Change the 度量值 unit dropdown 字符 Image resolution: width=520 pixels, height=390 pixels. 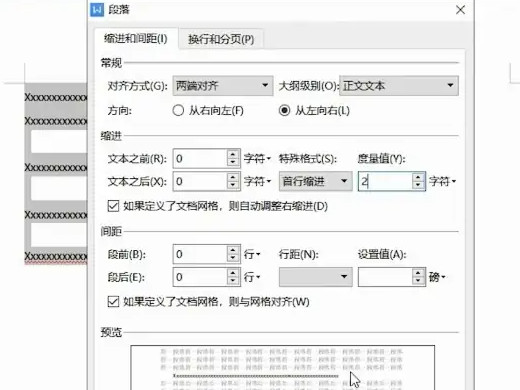coord(442,181)
